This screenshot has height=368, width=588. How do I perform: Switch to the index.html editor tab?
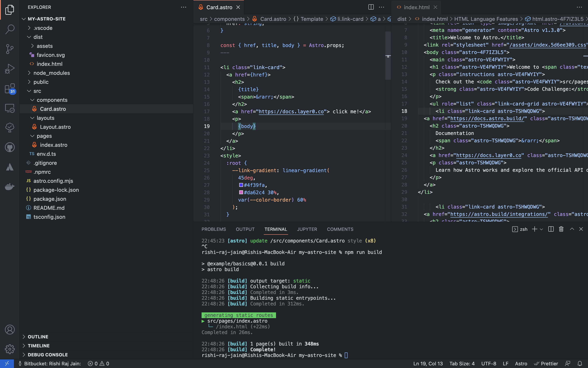pos(416,7)
